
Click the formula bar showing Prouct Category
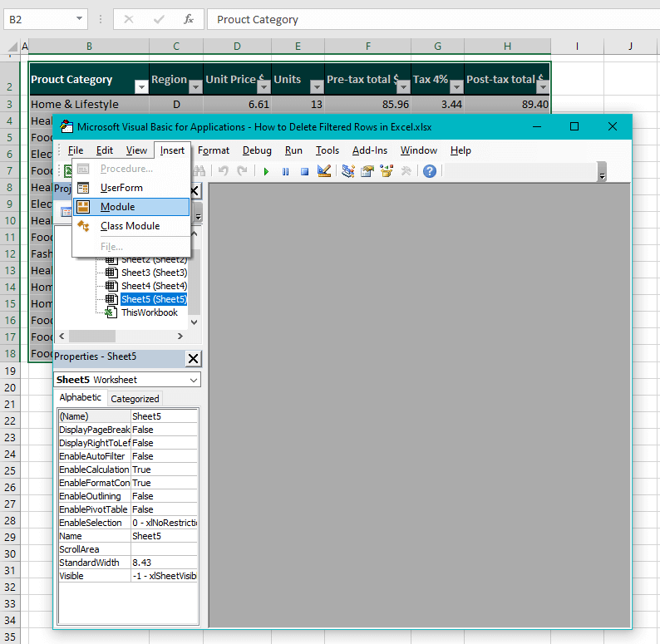(x=434, y=19)
